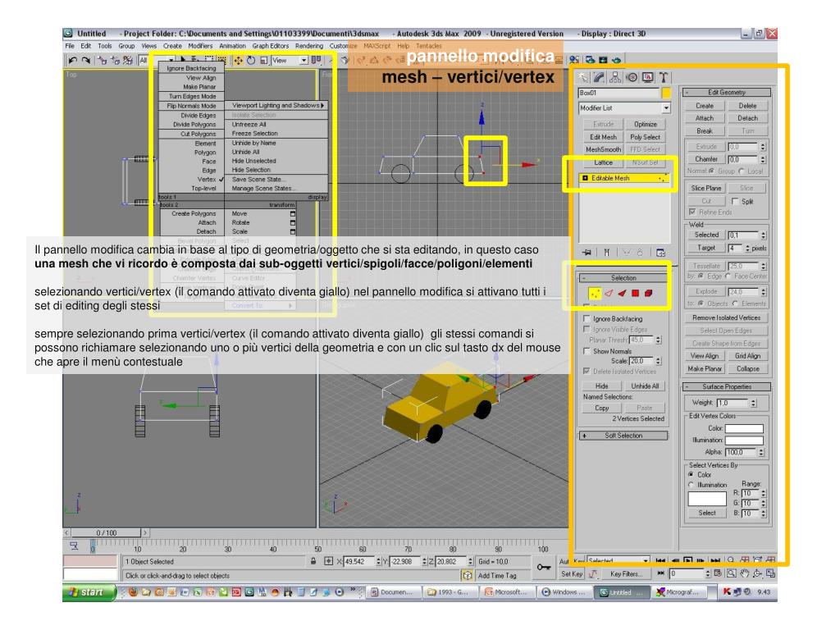Click the Box01 object name field
Image resolution: width=840 pixels, height=630 pixels.
click(619, 93)
